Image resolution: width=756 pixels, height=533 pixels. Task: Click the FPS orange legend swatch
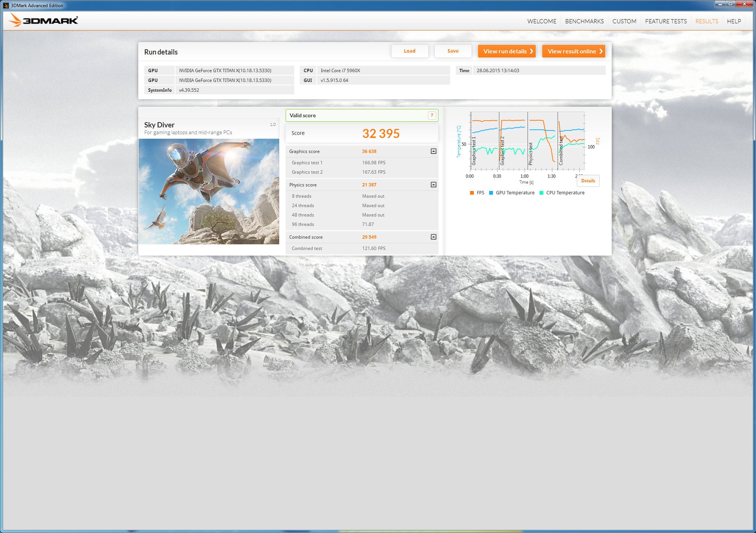472,193
